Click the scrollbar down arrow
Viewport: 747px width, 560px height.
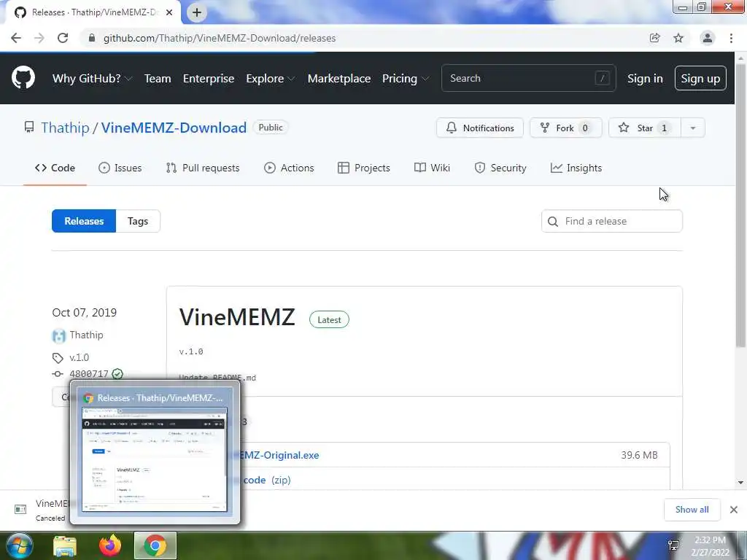click(x=740, y=483)
